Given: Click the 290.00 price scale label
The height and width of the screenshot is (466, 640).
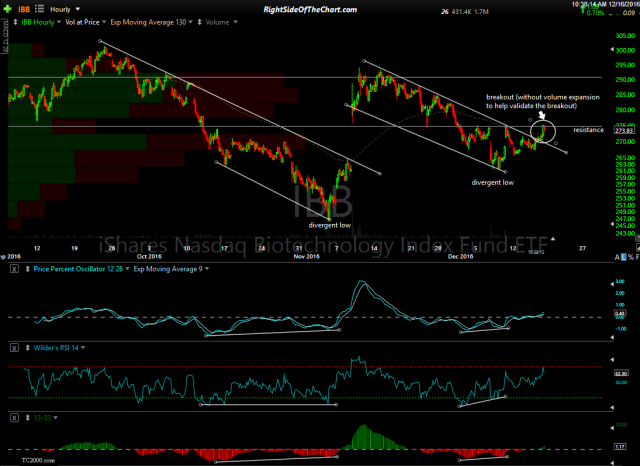Looking at the screenshot, I should point(625,80).
